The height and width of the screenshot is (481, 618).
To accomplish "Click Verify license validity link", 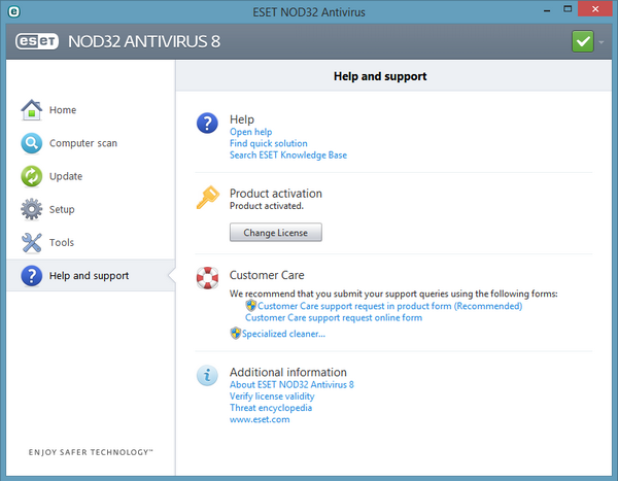I will click(x=272, y=396).
